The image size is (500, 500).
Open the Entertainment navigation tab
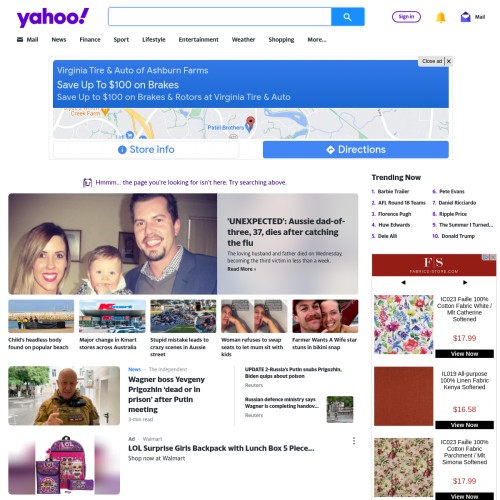[x=199, y=40]
